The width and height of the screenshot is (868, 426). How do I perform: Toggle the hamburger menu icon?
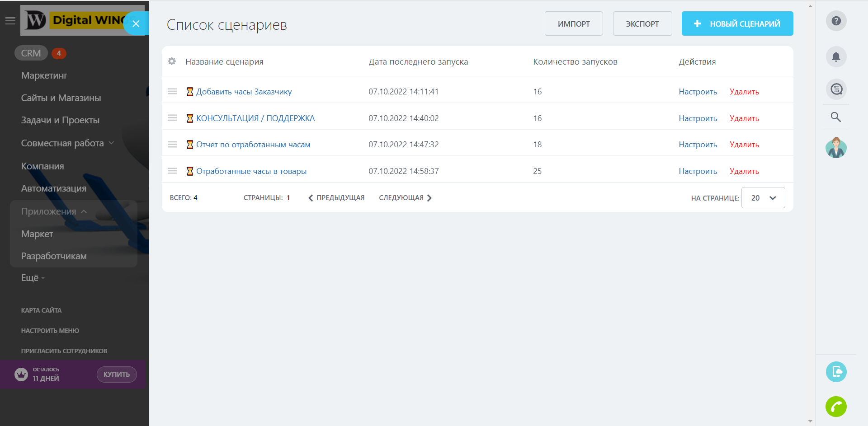coord(10,21)
